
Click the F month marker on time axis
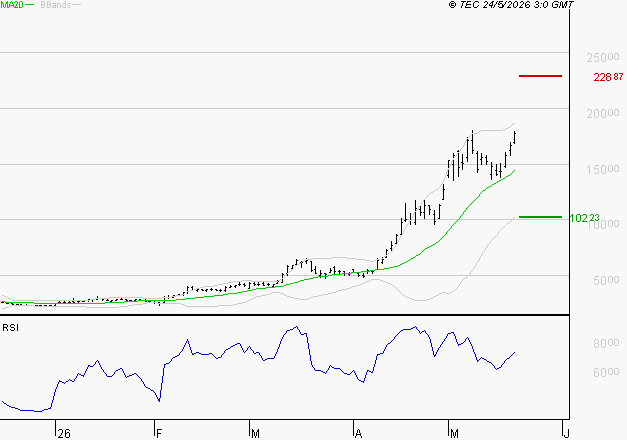(159, 434)
